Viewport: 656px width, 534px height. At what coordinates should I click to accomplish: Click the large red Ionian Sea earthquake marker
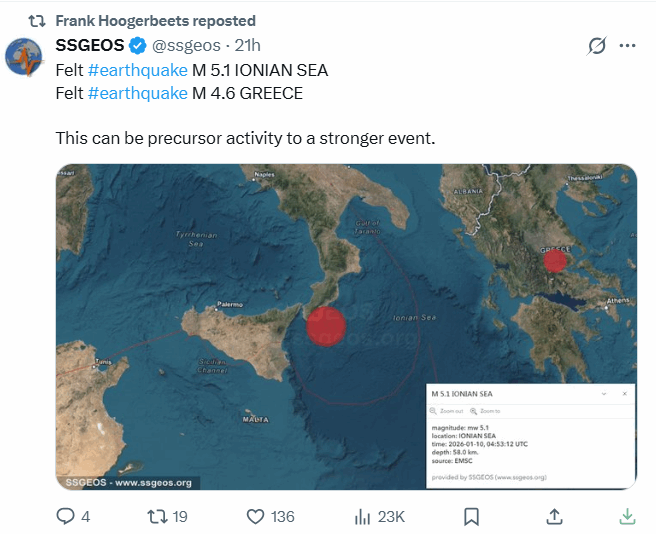(x=325, y=326)
